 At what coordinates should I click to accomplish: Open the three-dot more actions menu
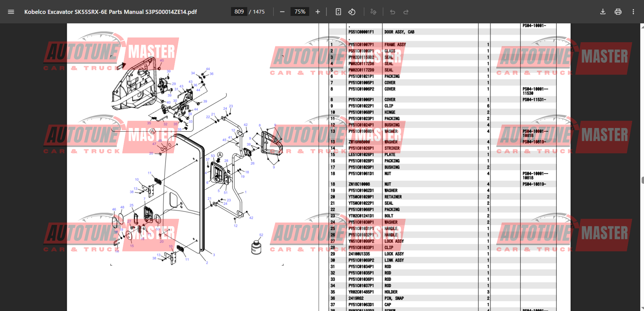point(633,12)
